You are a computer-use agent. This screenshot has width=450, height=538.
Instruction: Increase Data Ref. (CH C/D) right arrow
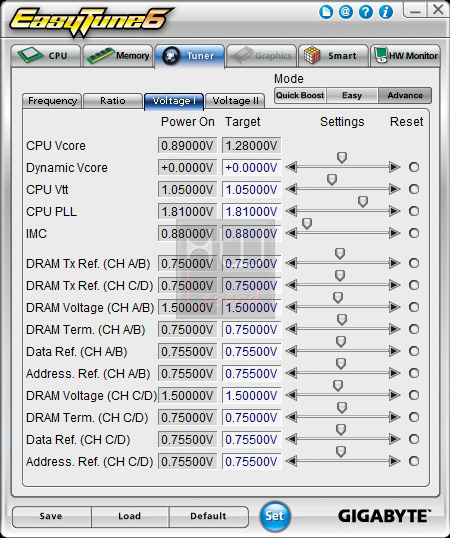[x=395, y=439]
